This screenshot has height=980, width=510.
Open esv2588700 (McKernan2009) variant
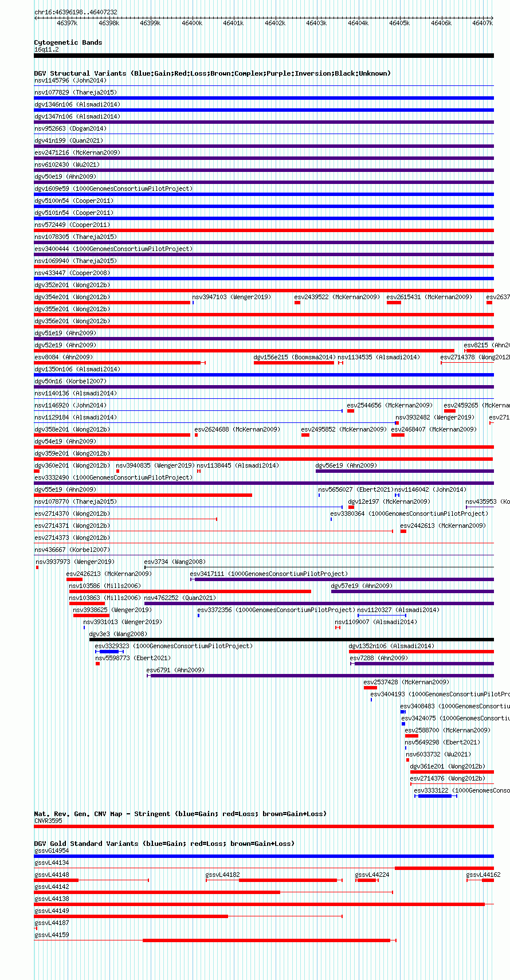click(448, 730)
